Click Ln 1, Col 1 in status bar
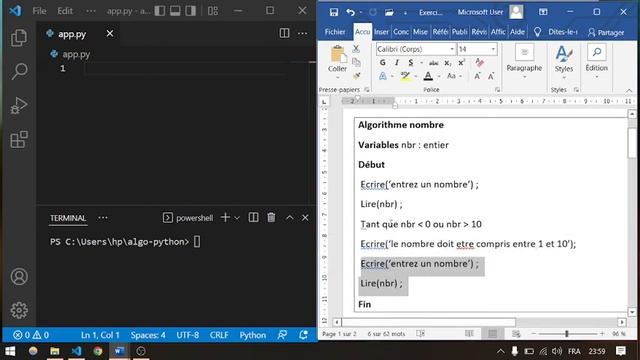Screen dimensions: 640x360 coord(100,335)
